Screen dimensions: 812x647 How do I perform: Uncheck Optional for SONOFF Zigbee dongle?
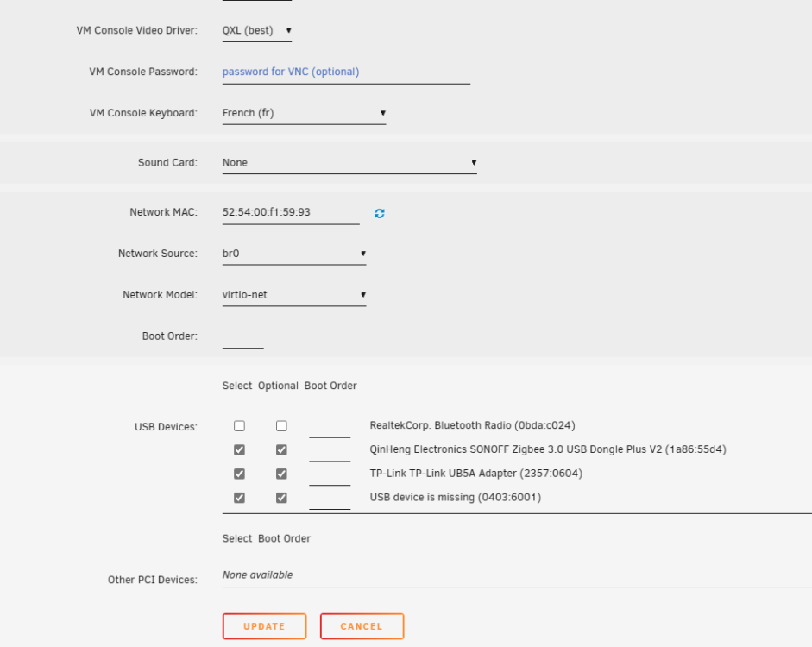click(x=281, y=449)
